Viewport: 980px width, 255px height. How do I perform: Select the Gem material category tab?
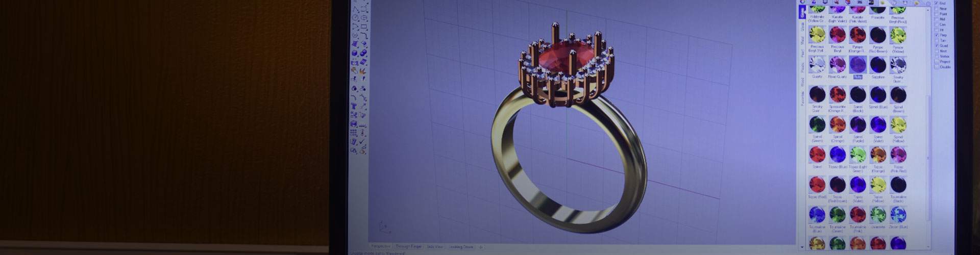(802, 12)
